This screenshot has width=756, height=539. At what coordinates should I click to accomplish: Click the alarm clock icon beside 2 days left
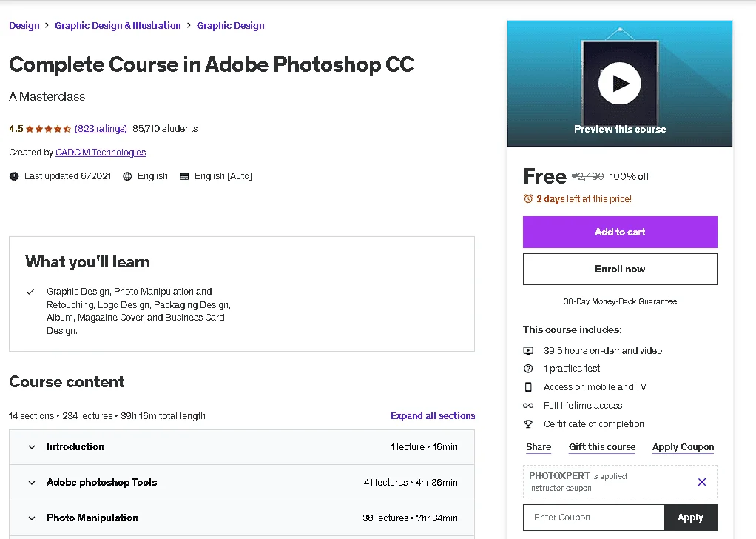pos(528,199)
